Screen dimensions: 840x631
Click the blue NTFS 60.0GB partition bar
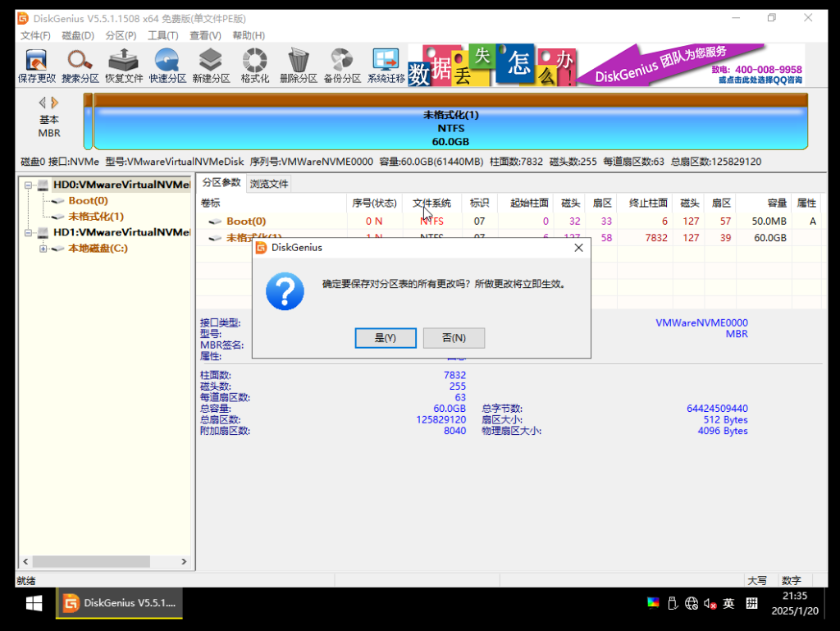[450, 128]
